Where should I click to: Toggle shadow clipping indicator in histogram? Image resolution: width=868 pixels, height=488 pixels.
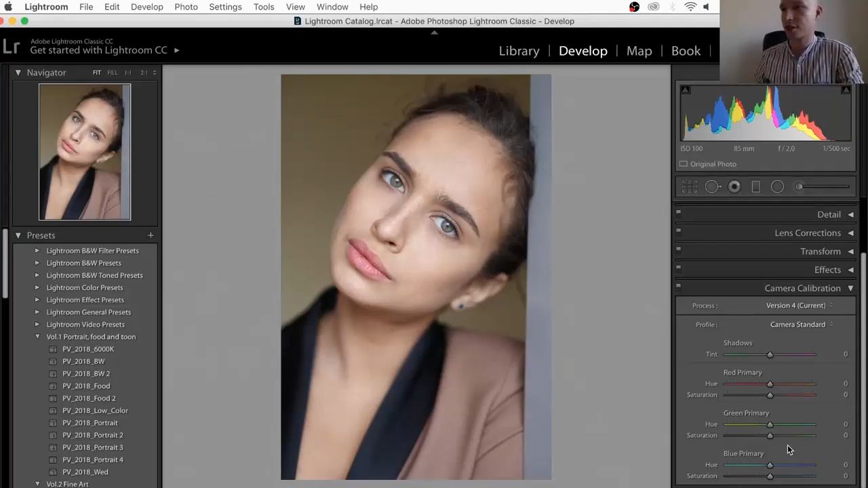point(685,90)
